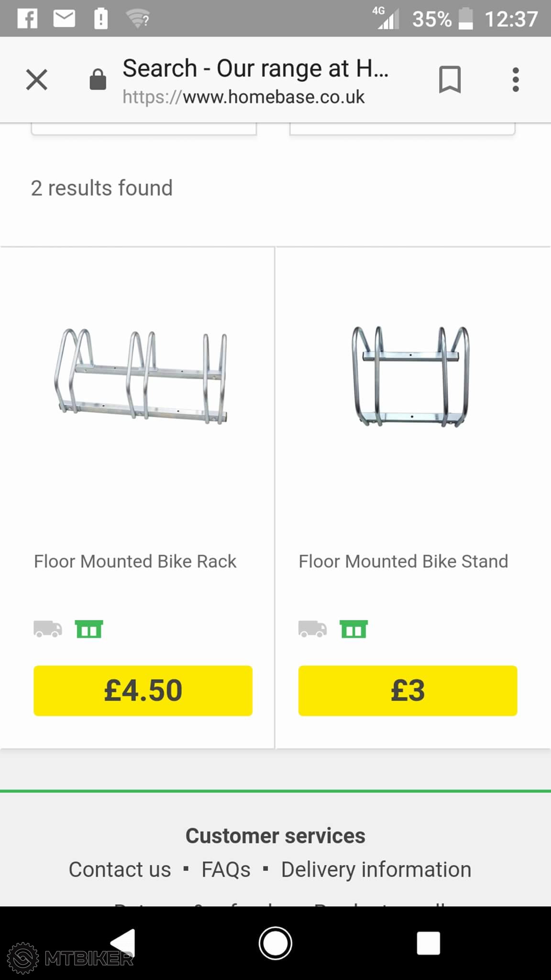551x980 pixels.
Task: Tap delivery truck icon under Bike Rack
Action: point(48,629)
